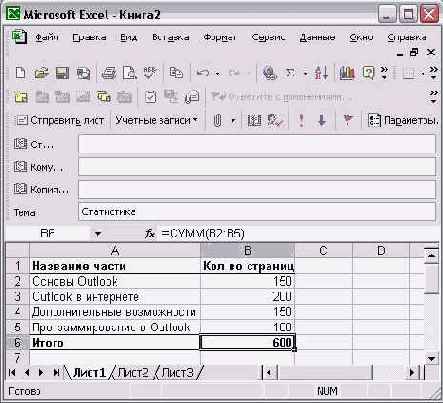The width and height of the screenshot is (443, 403).
Task: Go to the last sheet tab with the navigation arrow
Action: coord(56,372)
